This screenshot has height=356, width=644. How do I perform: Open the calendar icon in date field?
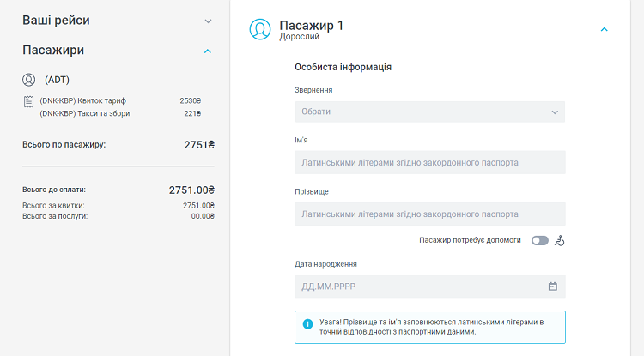(x=553, y=287)
